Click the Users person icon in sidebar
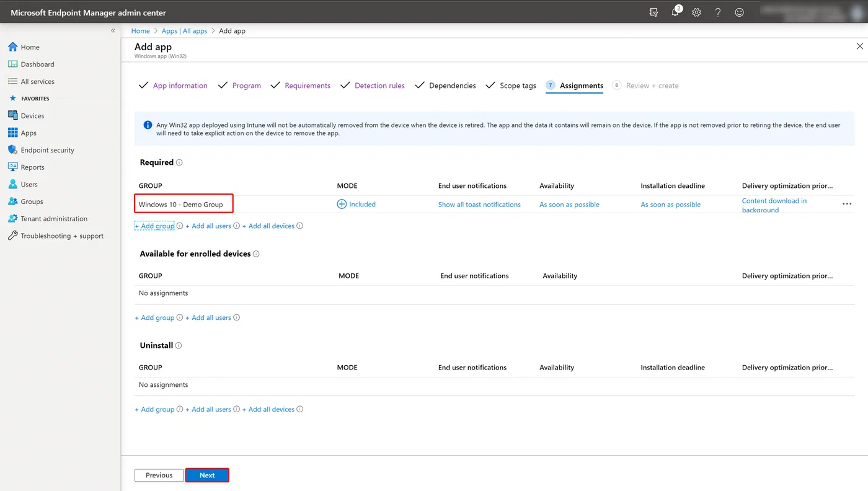The width and height of the screenshot is (868, 491). pyautogui.click(x=13, y=184)
